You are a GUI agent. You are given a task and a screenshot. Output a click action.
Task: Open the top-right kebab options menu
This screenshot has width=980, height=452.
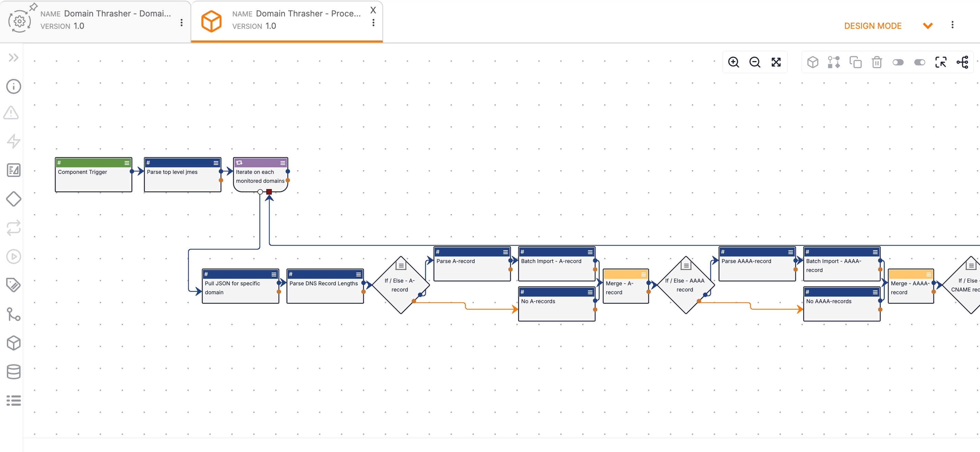coord(953,25)
